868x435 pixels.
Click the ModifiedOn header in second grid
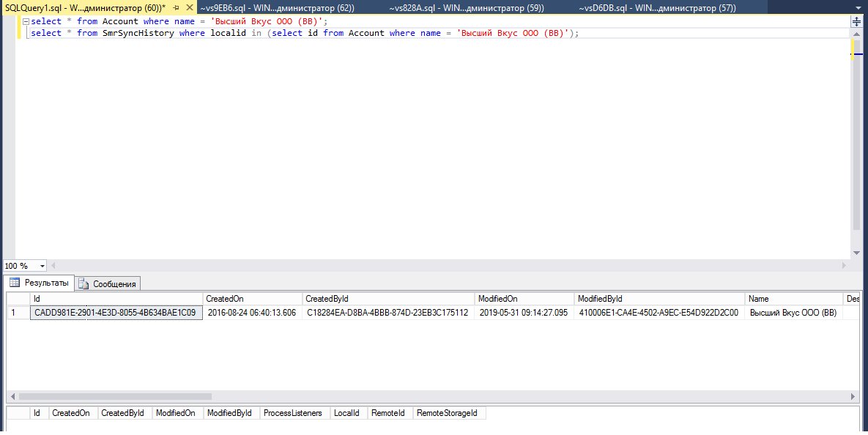(x=178, y=413)
